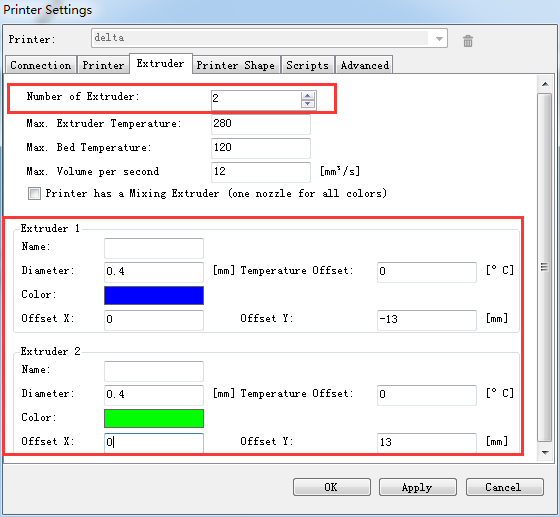Image resolution: width=560 pixels, height=517 pixels.
Task: Delete printer with the trash can icon
Action: [x=468, y=41]
